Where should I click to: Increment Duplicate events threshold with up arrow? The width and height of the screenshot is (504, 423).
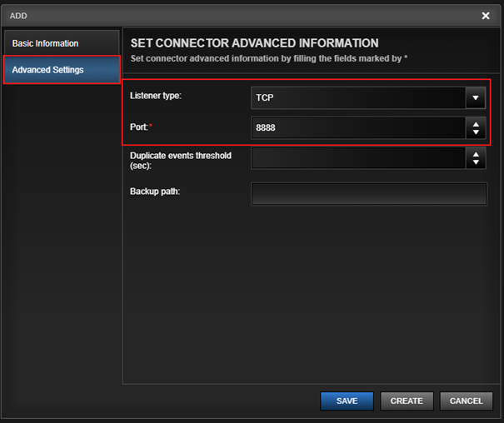click(x=476, y=155)
